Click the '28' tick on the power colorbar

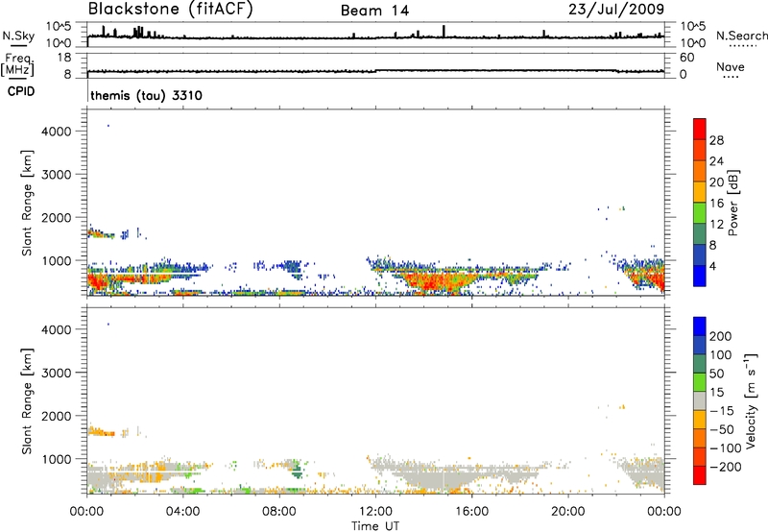[716, 140]
